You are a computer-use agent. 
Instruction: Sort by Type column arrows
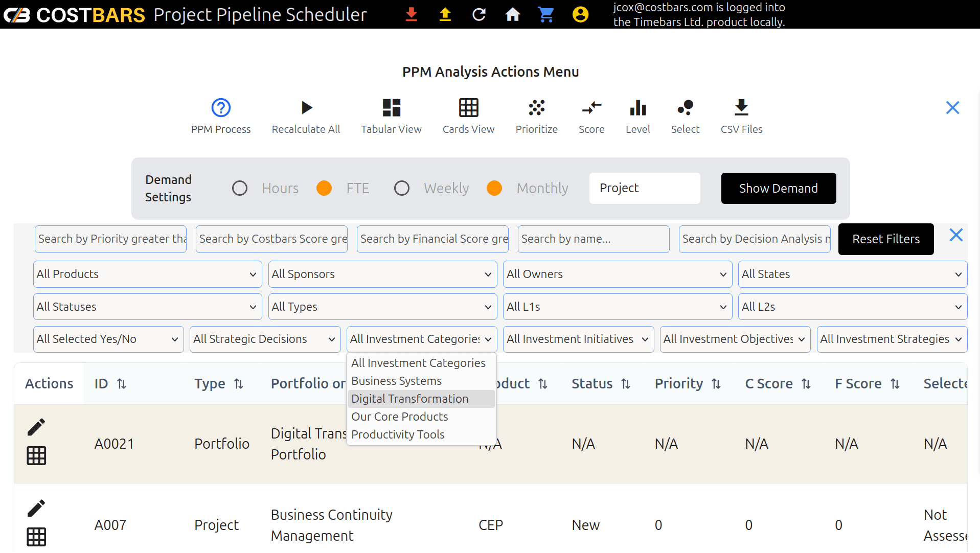pyautogui.click(x=239, y=384)
